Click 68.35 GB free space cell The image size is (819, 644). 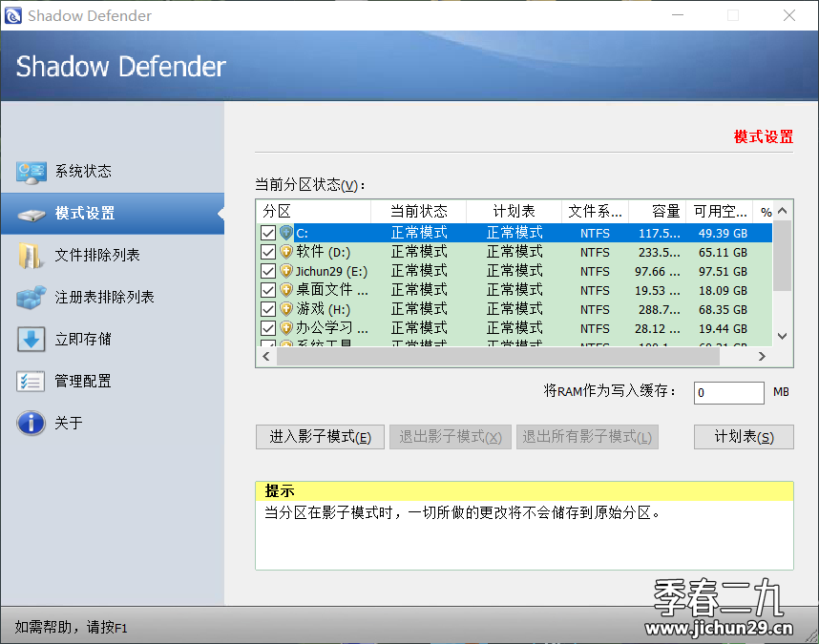coord(723,310)
